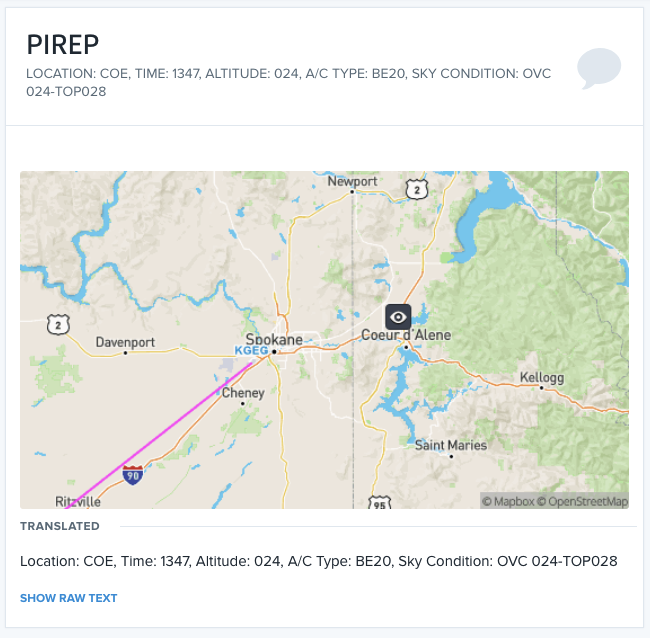Click the speech bubble comment icon
The image size is (650, 638).
pyautogui.click(x=599, y=68)
